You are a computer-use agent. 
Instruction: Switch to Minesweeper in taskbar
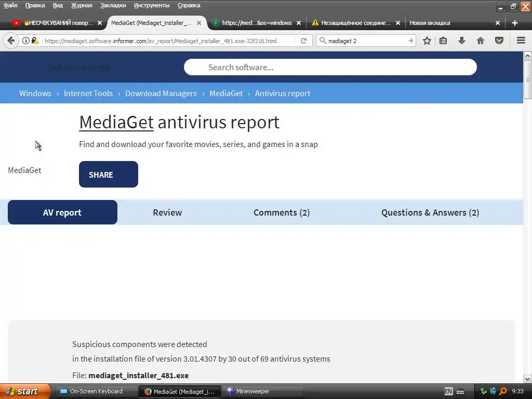tap(262, 391)
